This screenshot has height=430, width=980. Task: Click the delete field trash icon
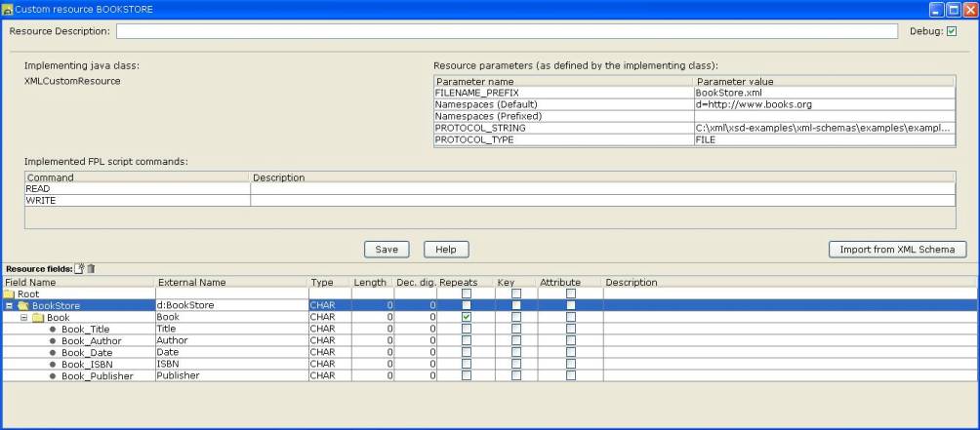[91, 268]
